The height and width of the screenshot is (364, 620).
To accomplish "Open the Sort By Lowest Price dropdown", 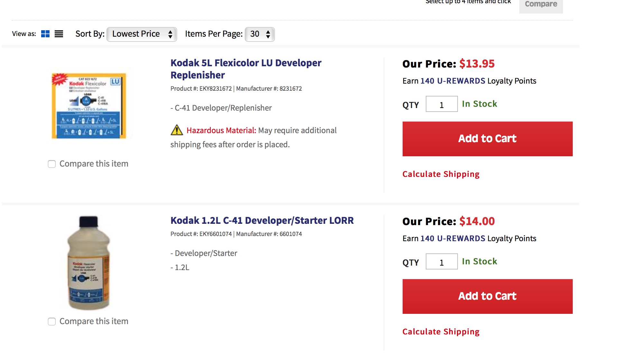I will (142, 34).
